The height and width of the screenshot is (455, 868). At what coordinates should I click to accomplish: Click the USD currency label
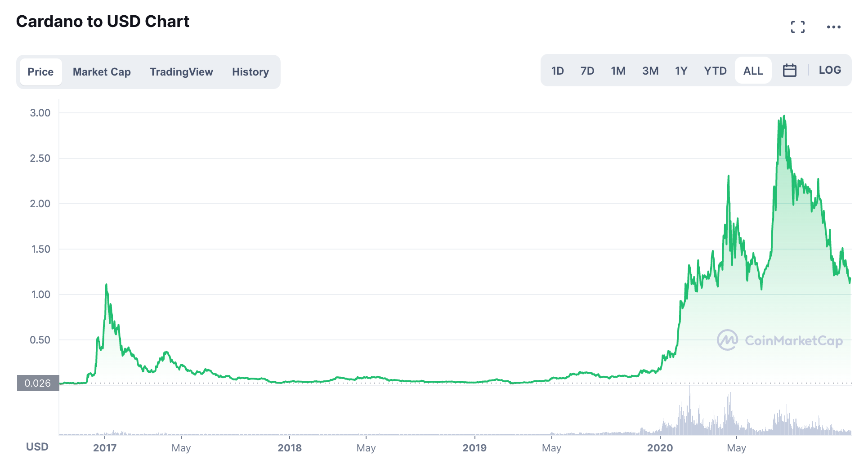point(37,447)
